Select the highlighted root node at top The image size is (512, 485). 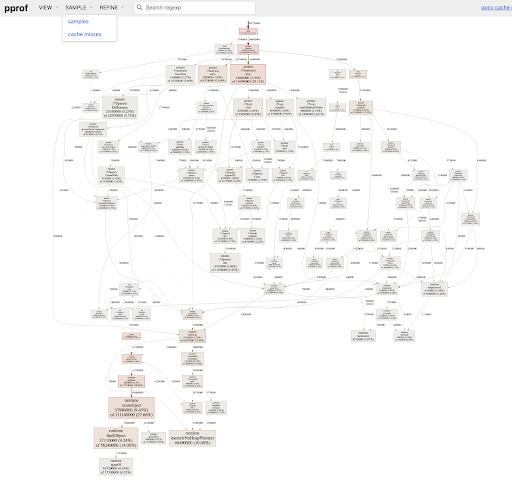(248, 31)
